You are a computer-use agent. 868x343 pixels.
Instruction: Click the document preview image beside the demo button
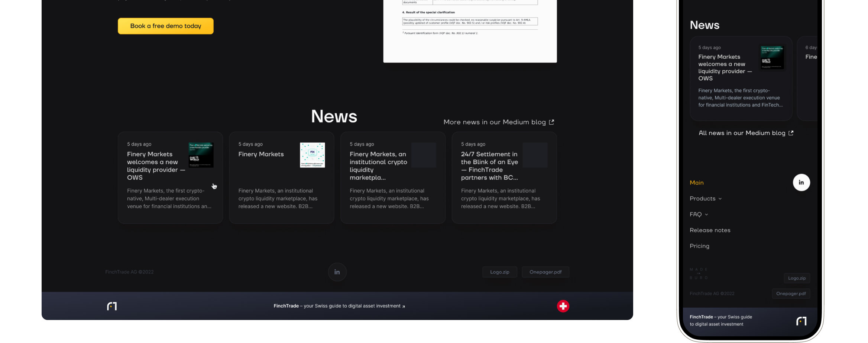pos(470,31)
